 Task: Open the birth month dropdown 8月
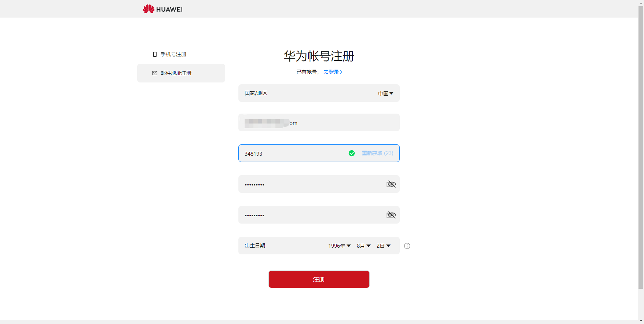(x=364, y=246)
